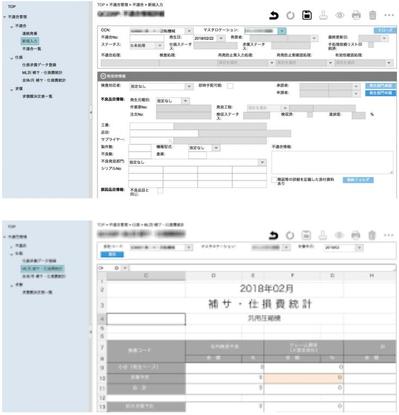The width and height of the screenshot is (399, 415).
Task: Tick the 検収済 checkbox
Action: (310, 115)
